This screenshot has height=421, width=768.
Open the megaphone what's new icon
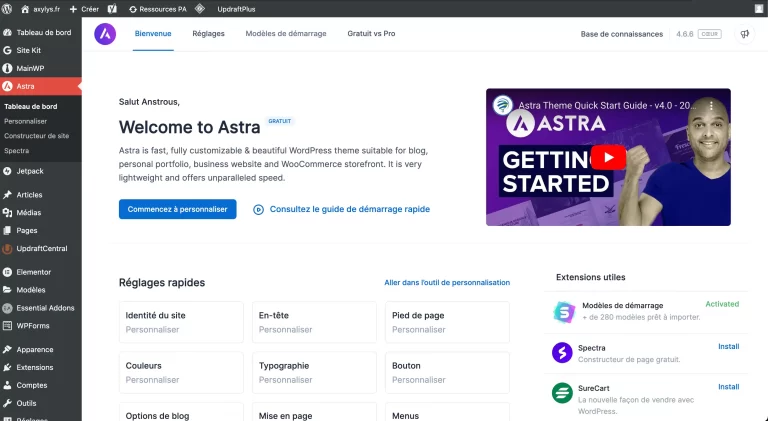click(x=744, y=34)
